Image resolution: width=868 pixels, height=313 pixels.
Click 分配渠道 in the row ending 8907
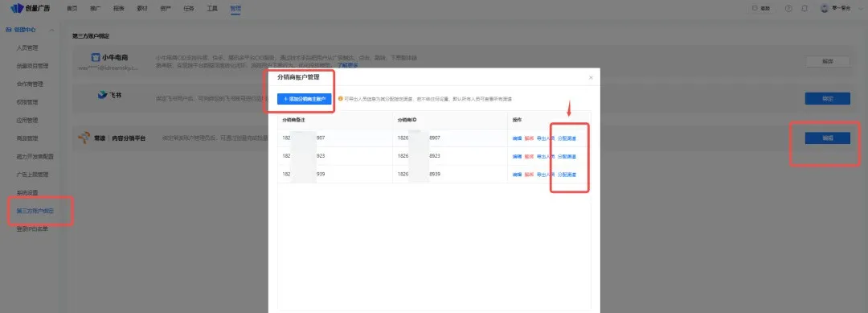567,138
